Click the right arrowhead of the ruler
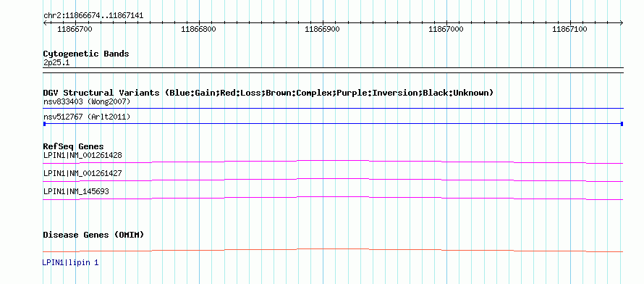Screen dimensions: 644x284 (x=622, y=22)
